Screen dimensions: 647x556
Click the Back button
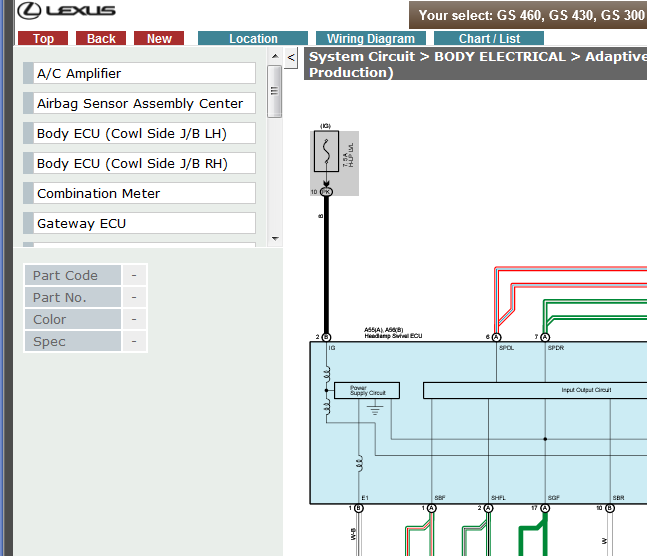(101, 38)
